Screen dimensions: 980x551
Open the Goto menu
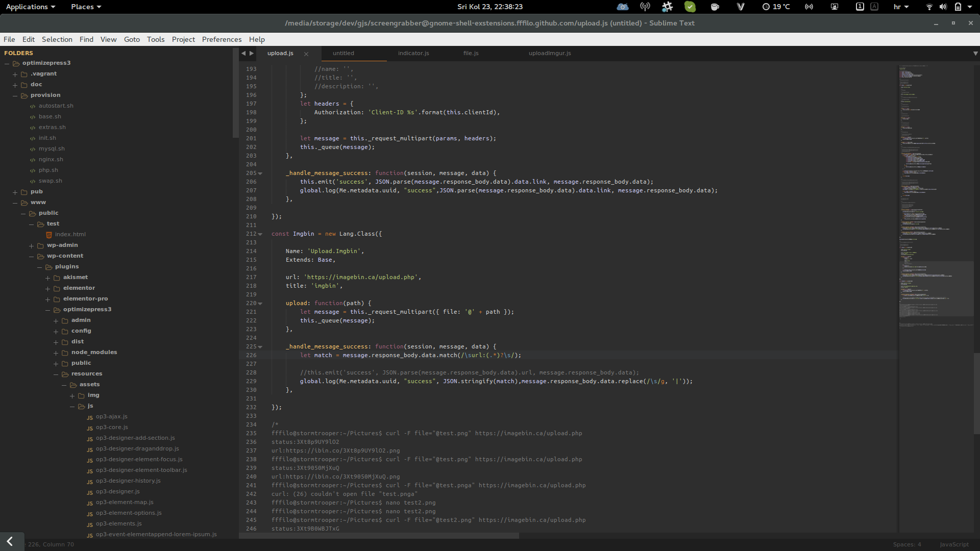(132, 39)
